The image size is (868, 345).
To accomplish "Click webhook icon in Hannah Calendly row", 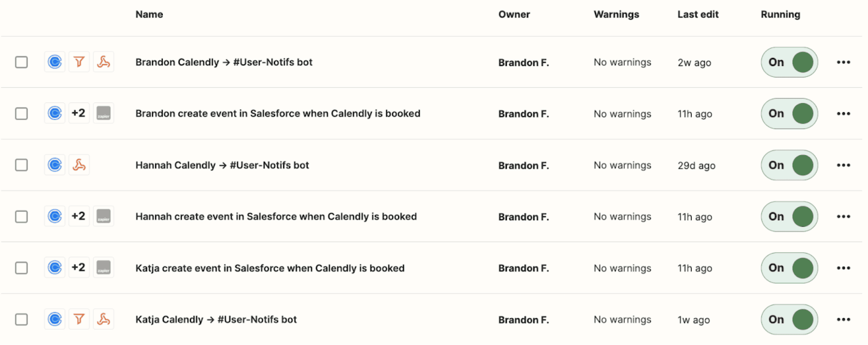I will point(79,165).
